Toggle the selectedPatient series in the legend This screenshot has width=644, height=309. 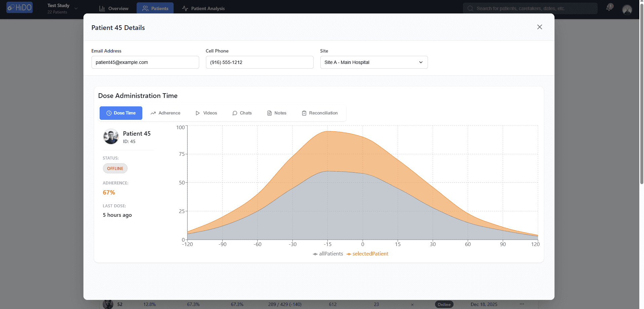[367, 254]
